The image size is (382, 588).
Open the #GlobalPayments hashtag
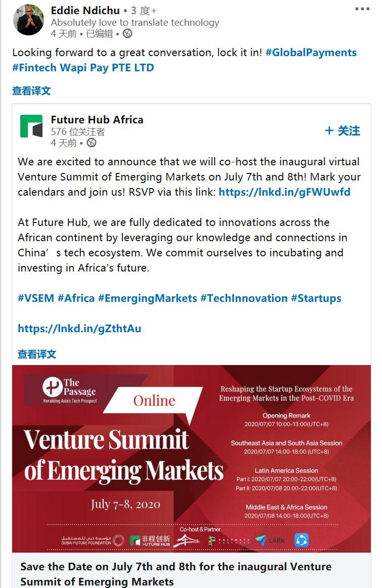[311, 53]
